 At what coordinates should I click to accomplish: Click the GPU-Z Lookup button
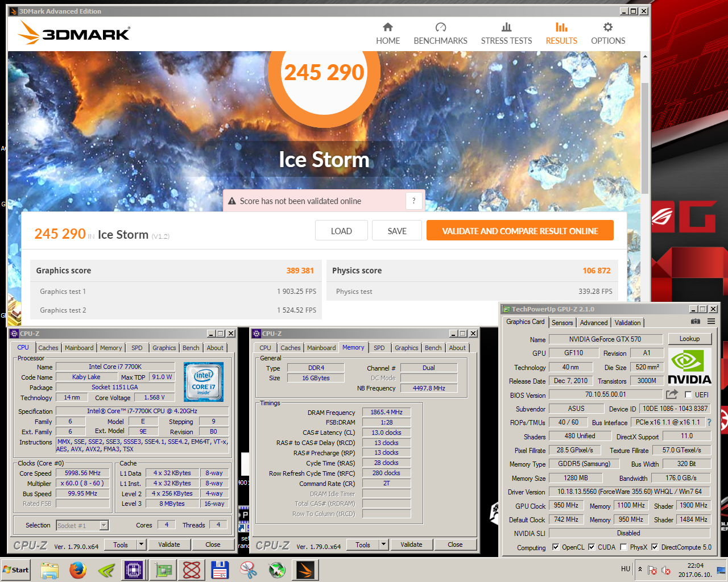tap(690, 339)
